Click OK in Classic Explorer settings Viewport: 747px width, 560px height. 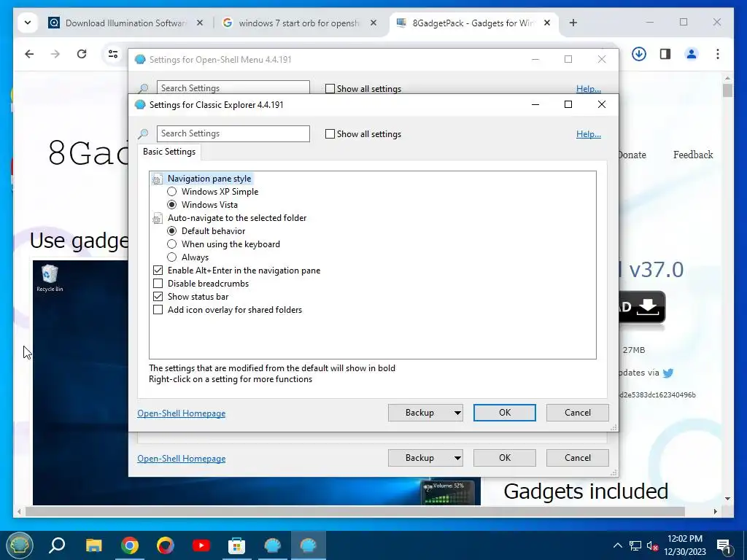[505, 413]
